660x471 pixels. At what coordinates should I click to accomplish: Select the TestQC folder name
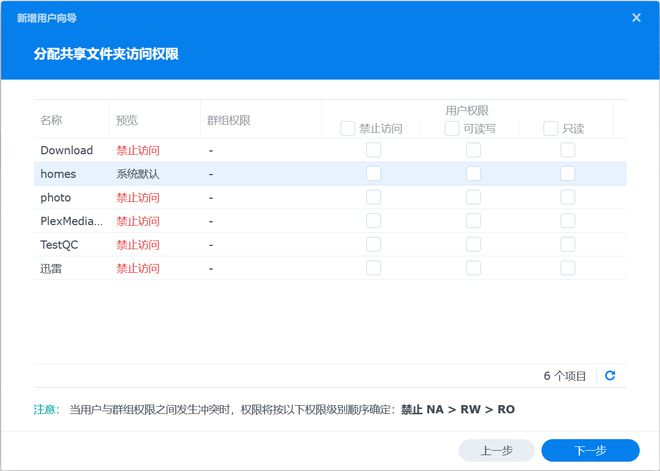coord(59,245)
